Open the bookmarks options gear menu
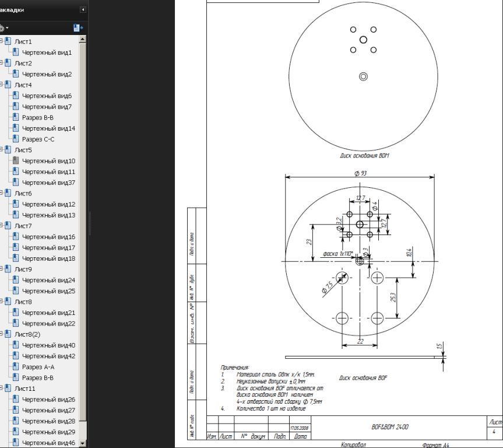 [x=2, y=28]
